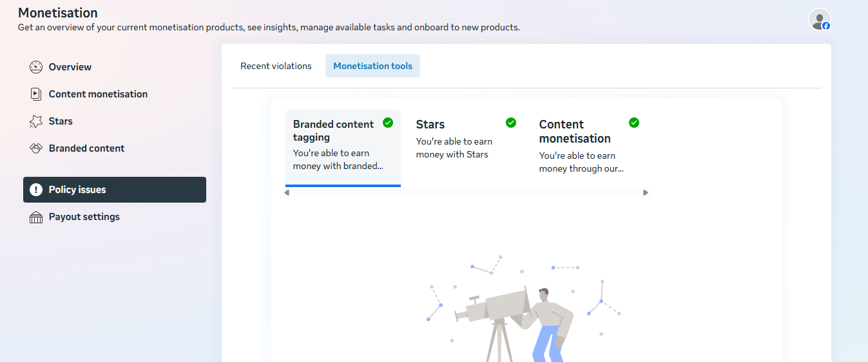Click the Policy issues exclamation icon
This screenshot has width=868, height=362.
point(36,190)
